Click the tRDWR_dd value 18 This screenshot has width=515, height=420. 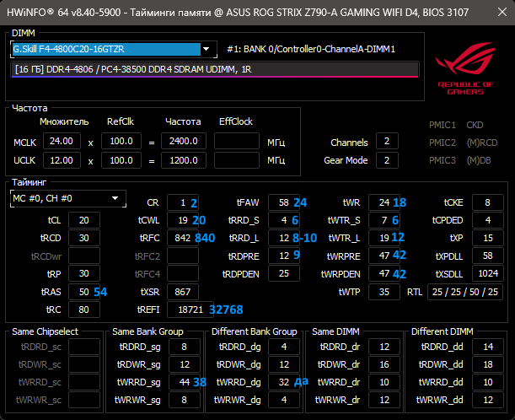coord(488,364)
